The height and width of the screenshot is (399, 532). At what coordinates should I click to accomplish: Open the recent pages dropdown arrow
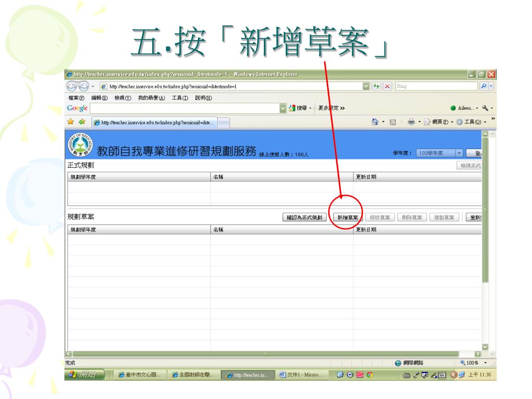click(93, 87)
